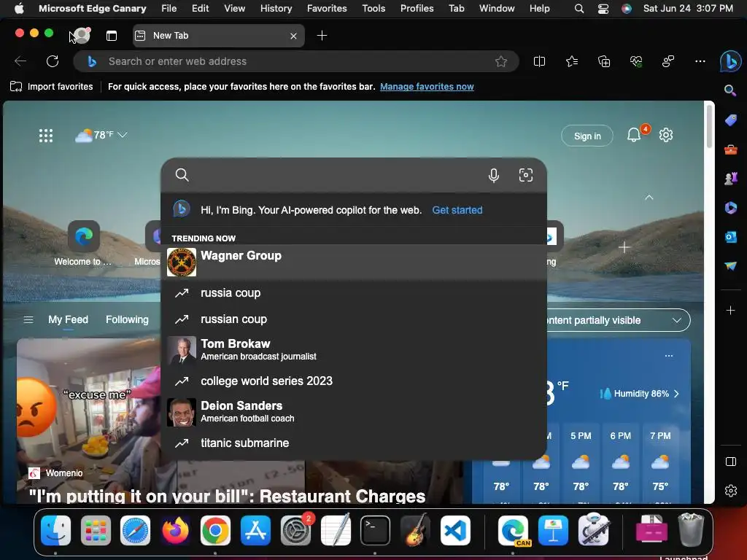The width and height of the screenshot is (747, 560).
Task: Open the apps grid launcher
Action: [46, 136]
